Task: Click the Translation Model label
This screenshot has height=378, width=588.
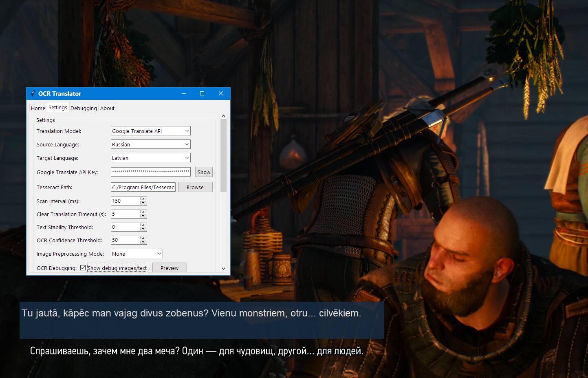Action: point(59,131)
